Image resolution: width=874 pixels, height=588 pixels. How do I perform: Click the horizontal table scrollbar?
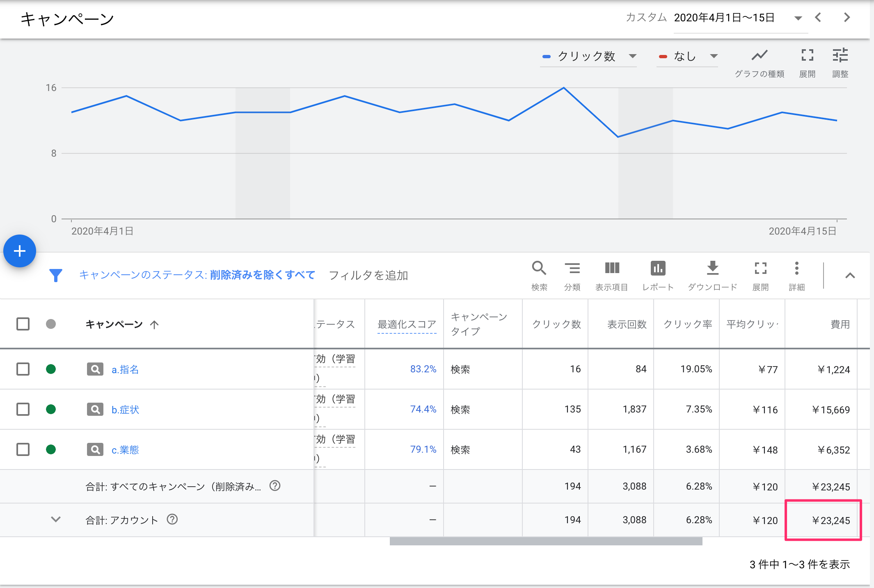coord(546,541)
